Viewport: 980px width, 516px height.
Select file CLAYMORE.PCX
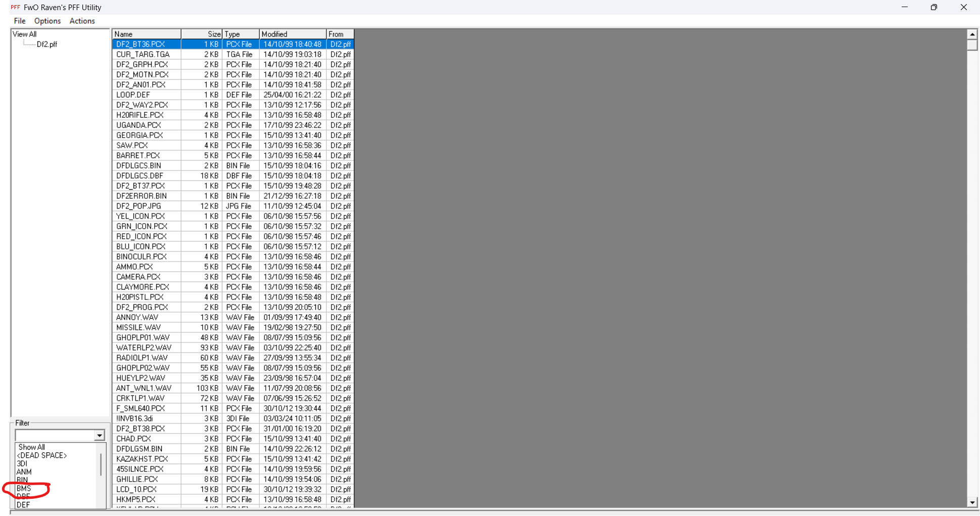[143, 287]
